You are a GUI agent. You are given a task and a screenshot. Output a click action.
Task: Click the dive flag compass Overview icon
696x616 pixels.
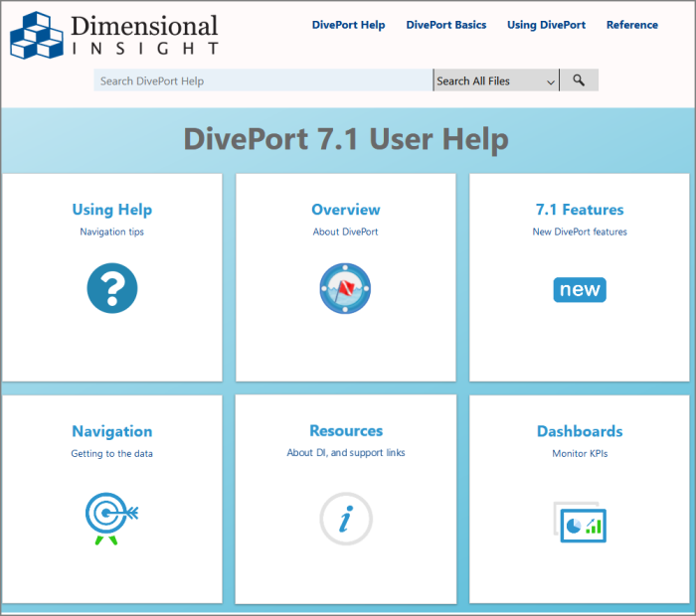point(345,288)
